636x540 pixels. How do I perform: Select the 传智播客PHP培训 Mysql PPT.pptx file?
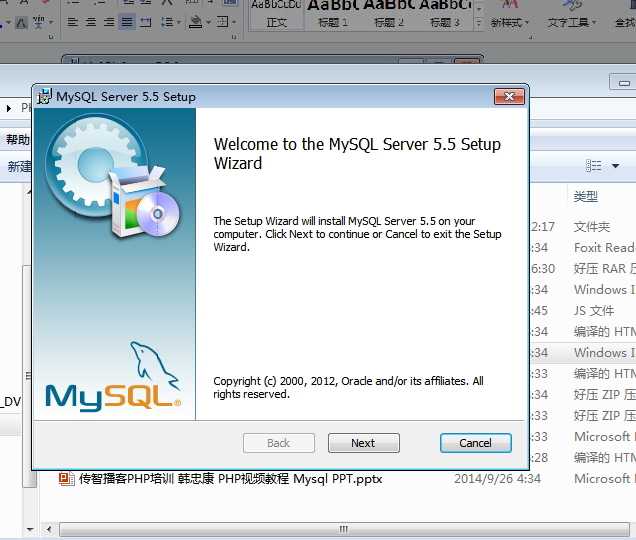(x=230, y=479)
